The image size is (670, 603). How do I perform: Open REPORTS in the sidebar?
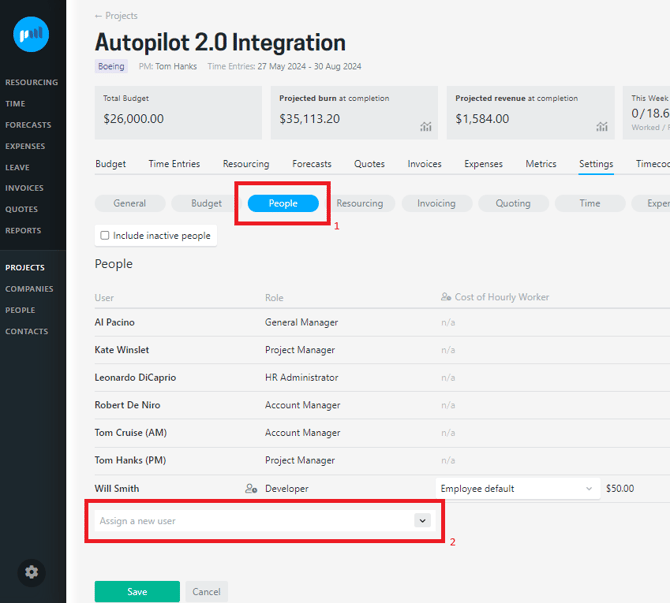23,231
